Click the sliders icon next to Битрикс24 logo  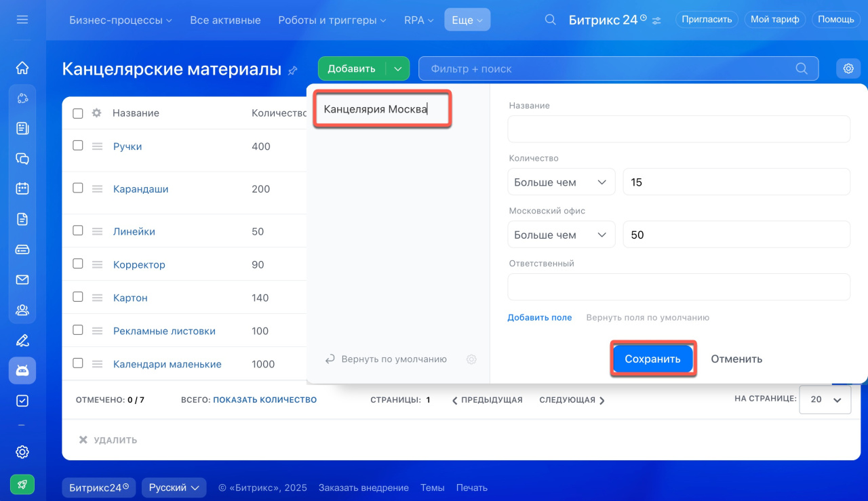pos(656,21)
